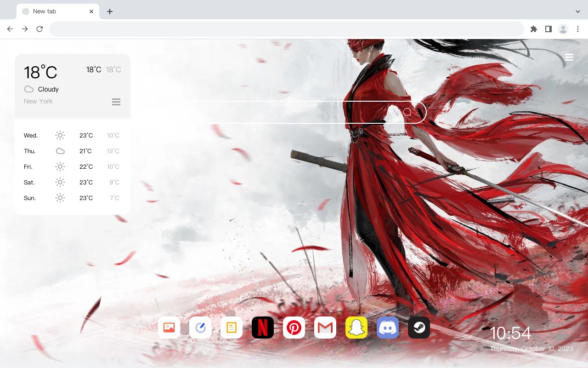Click the sun icon in the Sat. row

60,182
